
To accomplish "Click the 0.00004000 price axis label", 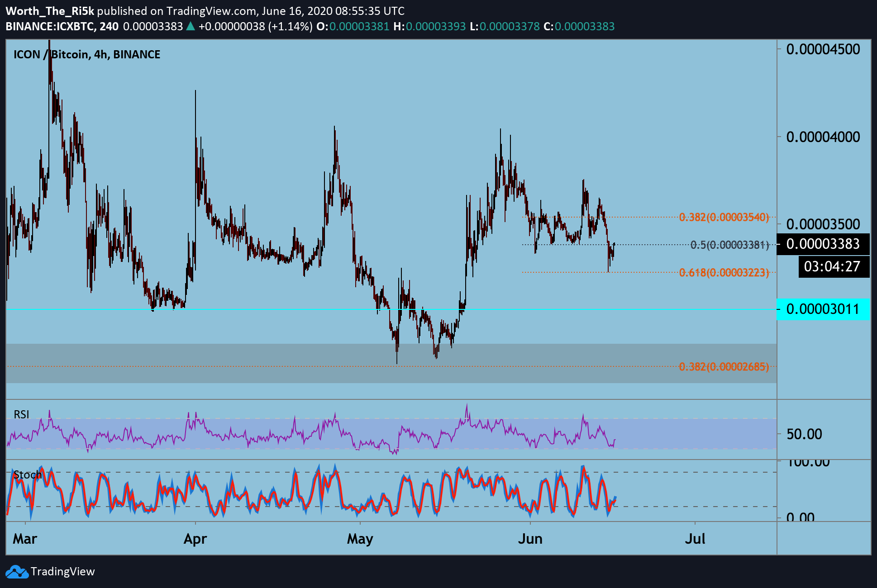I will click(x=823, y=137).
